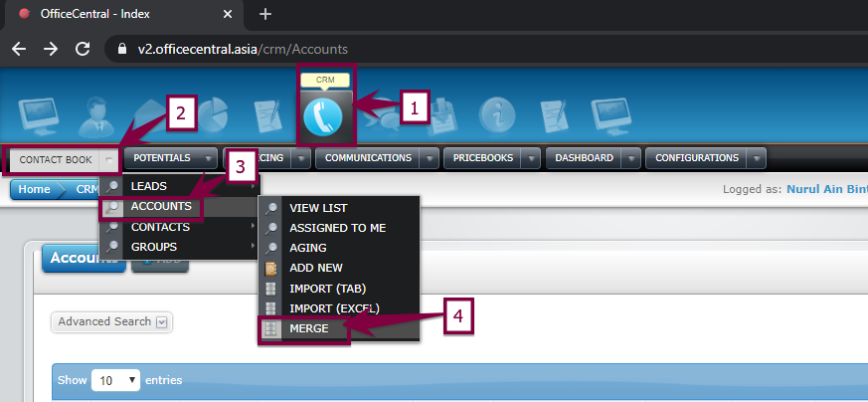
Task: Click magnifier icon beside ASSIGNED TO ME
Action: 271,228
